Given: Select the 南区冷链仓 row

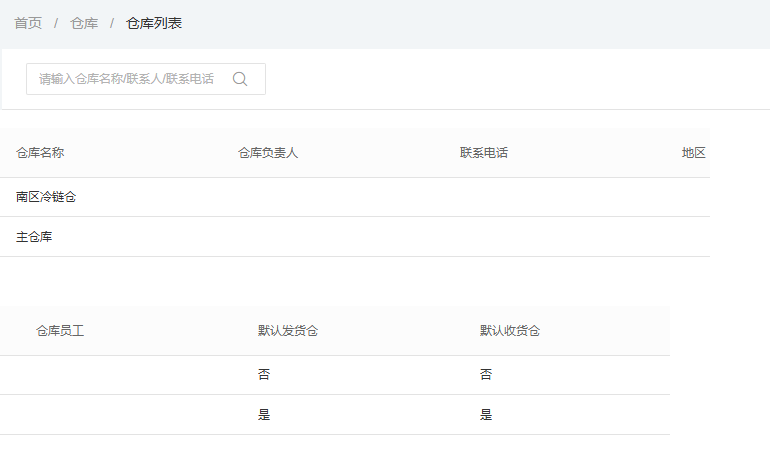Looking at the screenshot, I should pyautogui.click(x=355, y=197).
